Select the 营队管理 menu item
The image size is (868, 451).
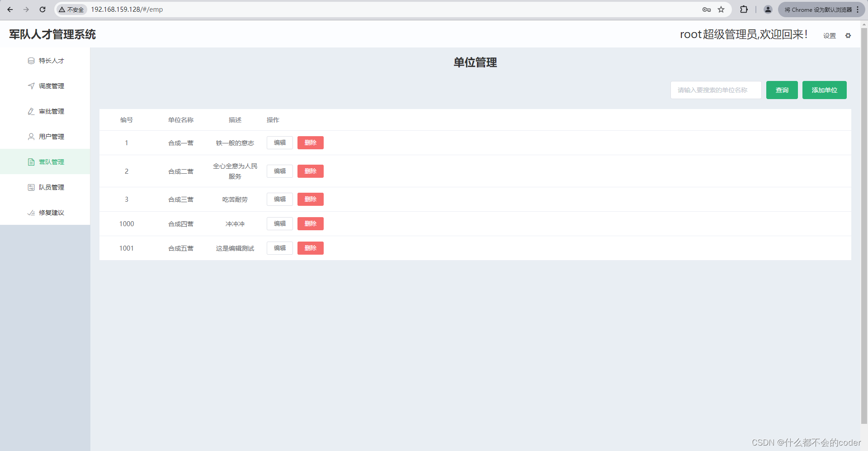click(x=45, y=162)
